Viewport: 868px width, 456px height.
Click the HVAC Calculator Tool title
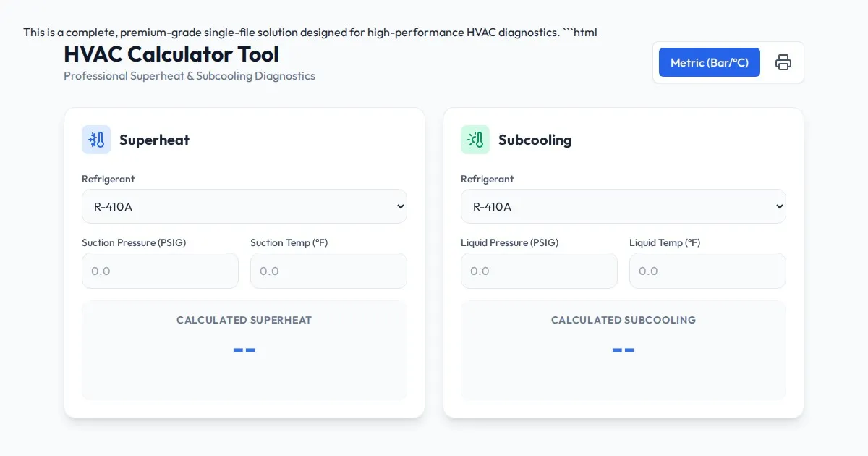pyautogui.click(x=171, y=54)
